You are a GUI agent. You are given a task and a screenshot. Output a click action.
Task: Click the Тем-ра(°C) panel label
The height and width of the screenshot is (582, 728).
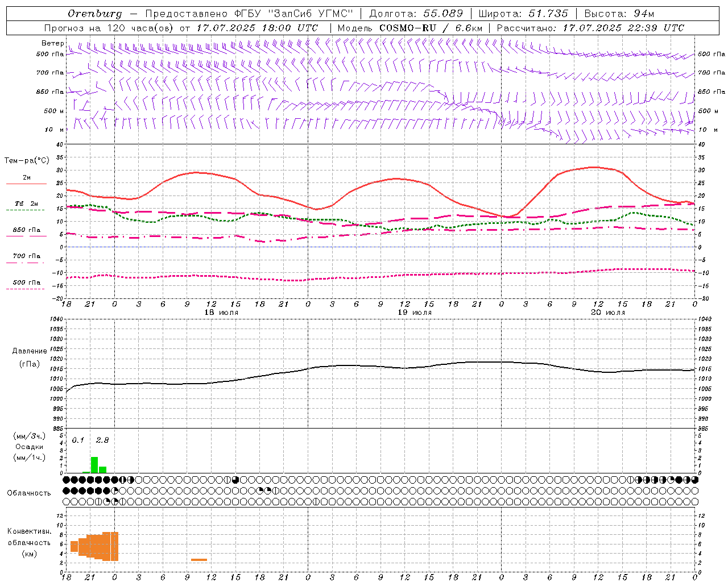coord(27,161)
